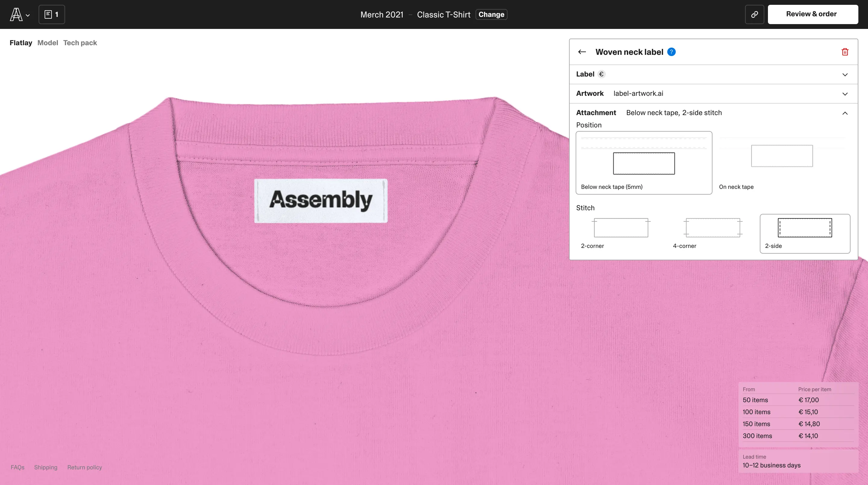Collapse the Attachment section chevron

pos(845,113)
